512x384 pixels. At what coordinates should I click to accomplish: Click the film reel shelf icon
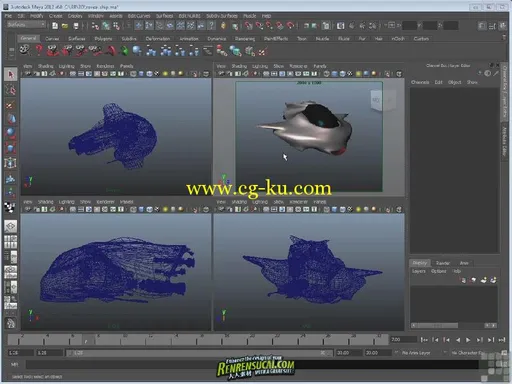coord(24,51)
